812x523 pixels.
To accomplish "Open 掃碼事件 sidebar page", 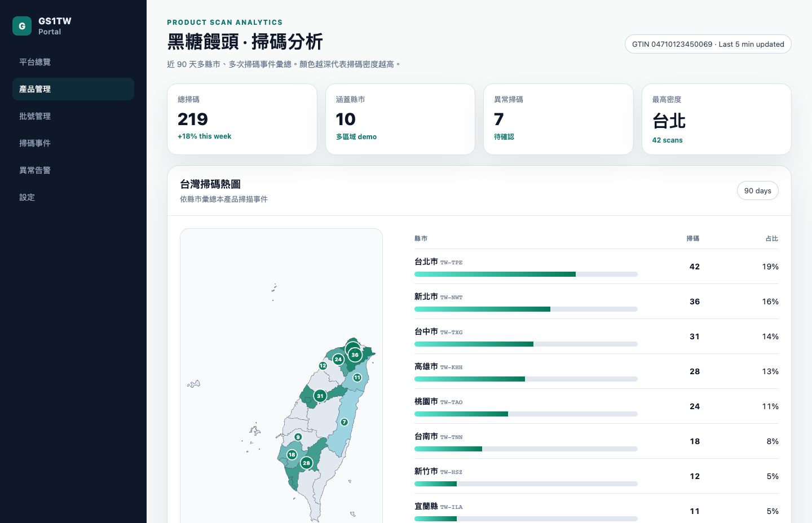I will [x=73, y=143].
